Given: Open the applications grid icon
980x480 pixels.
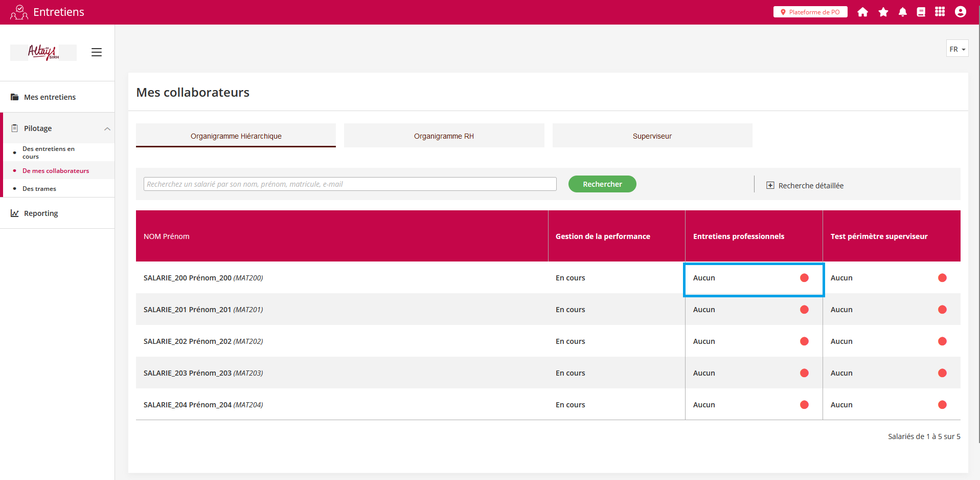Looking at the screenshot, I should (940, 12).
